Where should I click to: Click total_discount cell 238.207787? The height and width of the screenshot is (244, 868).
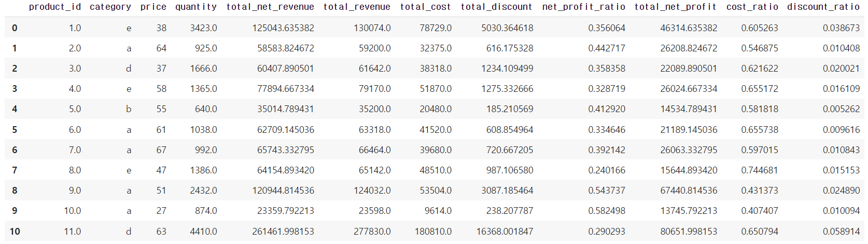click(510, 211)
